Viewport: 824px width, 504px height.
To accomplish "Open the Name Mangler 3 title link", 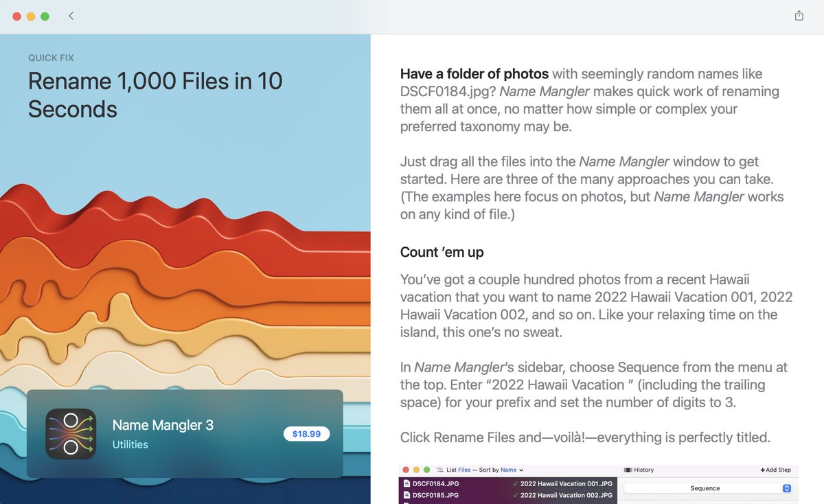I will 163,425.
